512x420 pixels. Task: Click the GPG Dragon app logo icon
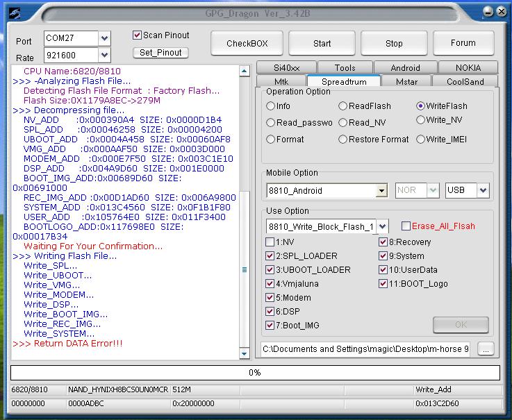click(x=15, y=13)
